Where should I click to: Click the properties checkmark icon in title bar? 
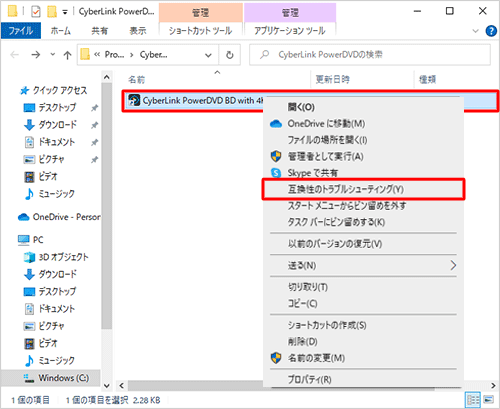[x=36, y=12]
